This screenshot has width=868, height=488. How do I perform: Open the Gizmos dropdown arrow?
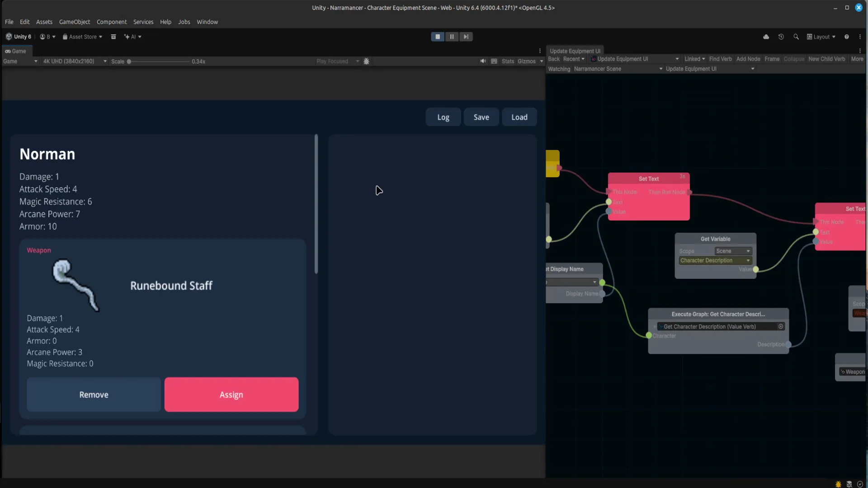pyautogui.click(x=541, y=61)
